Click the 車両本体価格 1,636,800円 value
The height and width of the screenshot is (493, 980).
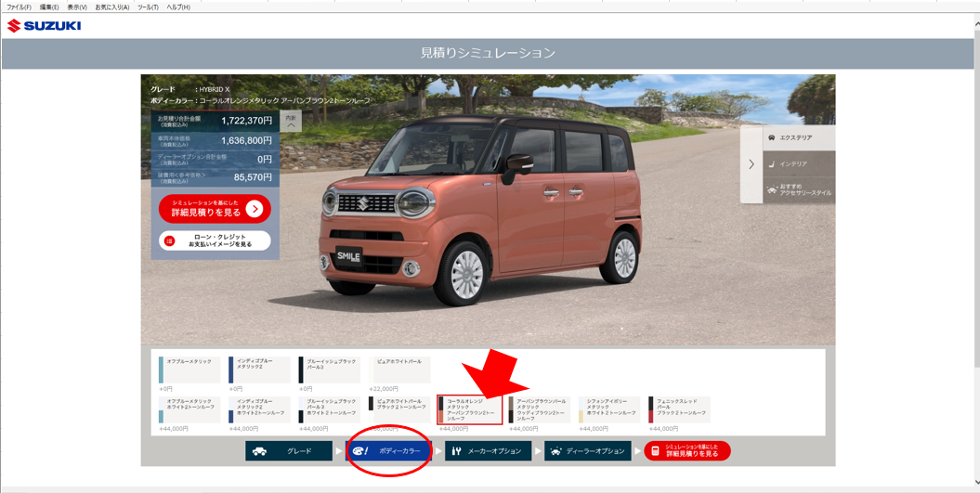coord(246,140)
